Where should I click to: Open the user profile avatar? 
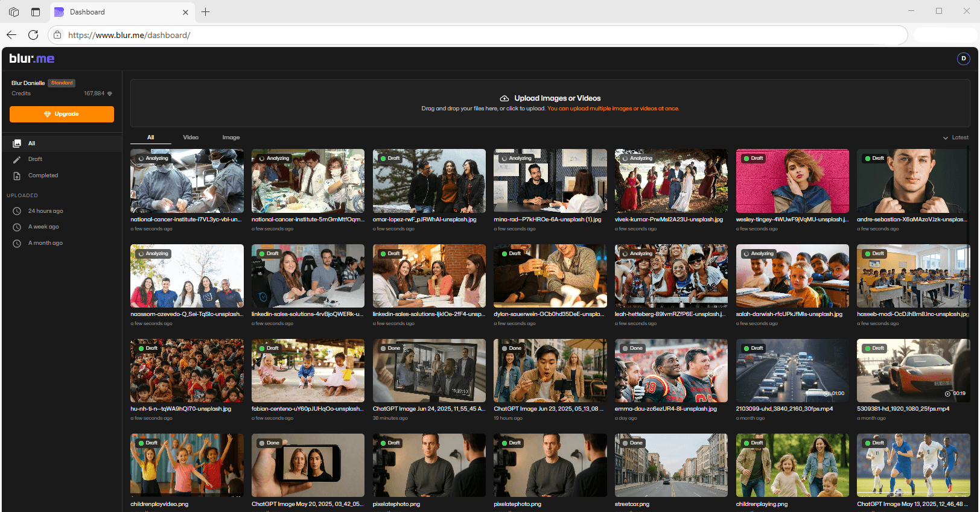(963, 58)
